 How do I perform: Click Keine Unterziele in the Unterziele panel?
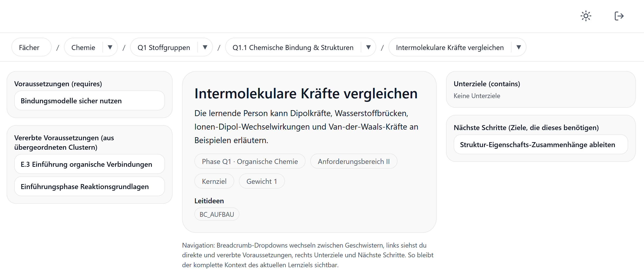(x=477, y=96)
